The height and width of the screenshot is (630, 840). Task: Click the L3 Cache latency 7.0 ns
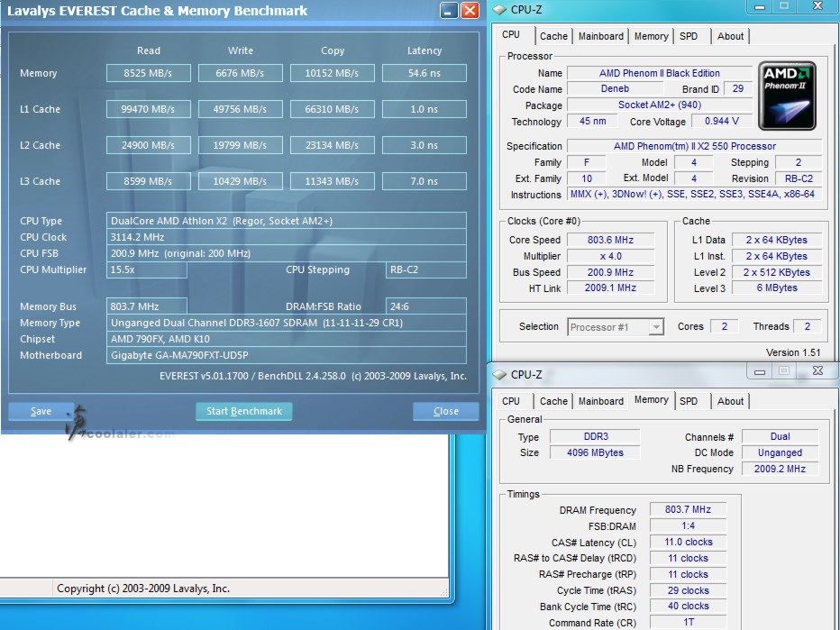pos(425,181)
